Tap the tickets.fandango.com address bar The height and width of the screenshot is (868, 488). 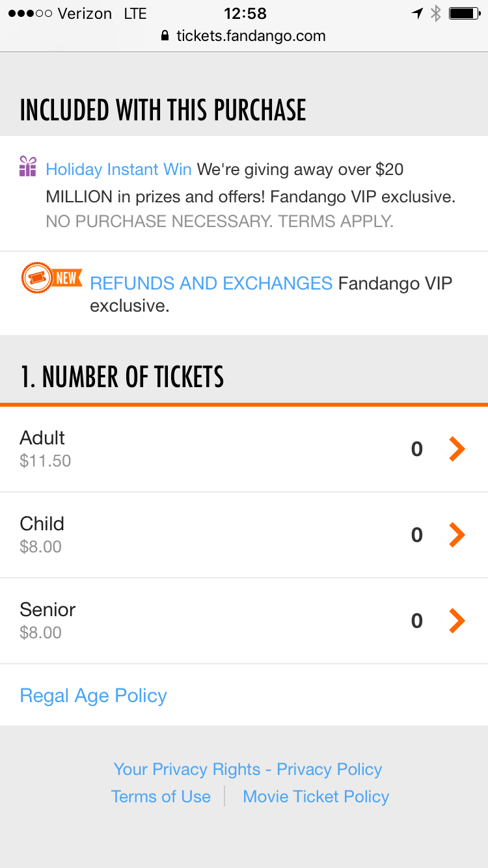click(251, 36)
